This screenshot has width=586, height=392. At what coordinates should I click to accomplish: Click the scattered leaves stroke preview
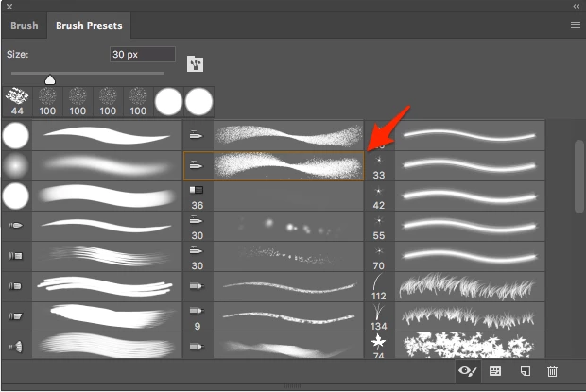pyautogui.click(x=470, y=346)
